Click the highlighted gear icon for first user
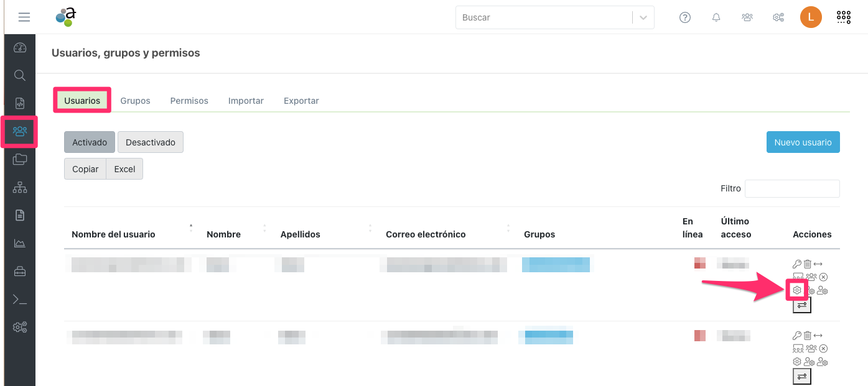 (797, 290)
